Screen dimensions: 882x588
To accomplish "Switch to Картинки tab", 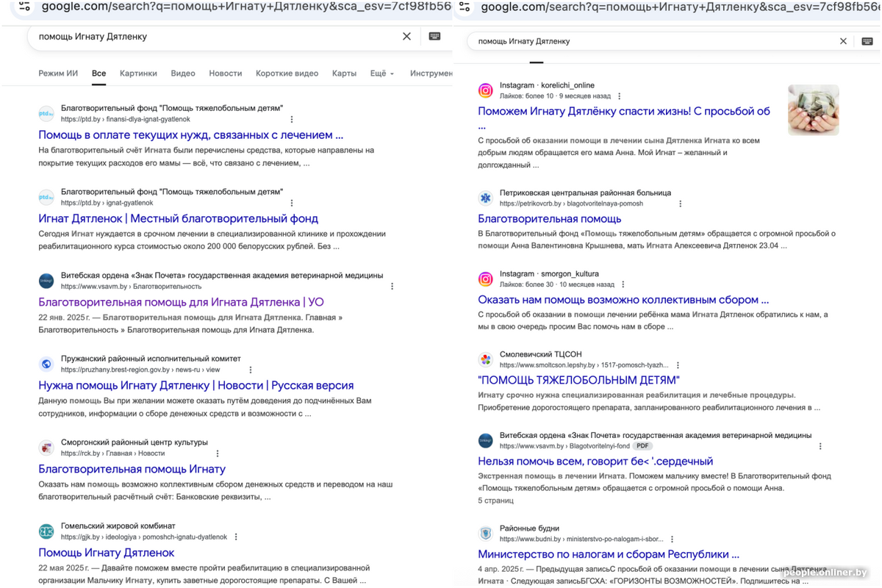I will click(x=138, y=73).
